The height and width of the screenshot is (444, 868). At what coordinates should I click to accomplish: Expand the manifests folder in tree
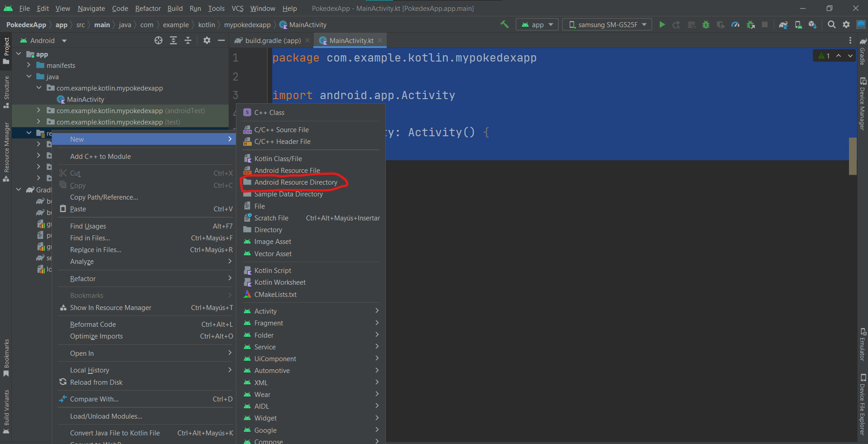[29, 66]
